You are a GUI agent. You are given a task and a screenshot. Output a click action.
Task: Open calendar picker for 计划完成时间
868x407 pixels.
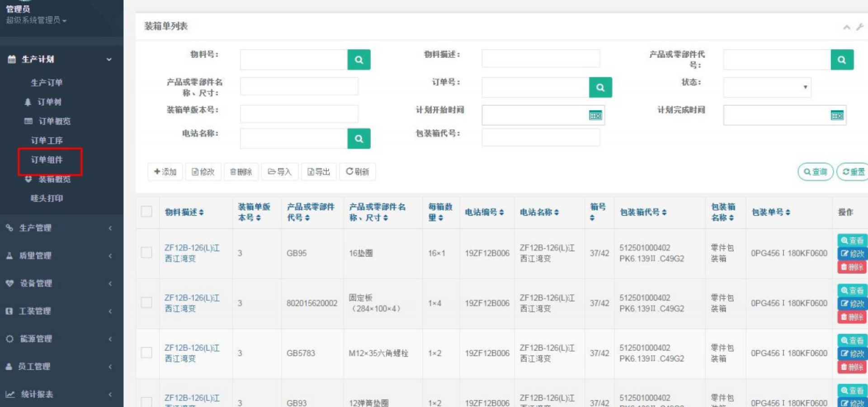coord(836,116)
